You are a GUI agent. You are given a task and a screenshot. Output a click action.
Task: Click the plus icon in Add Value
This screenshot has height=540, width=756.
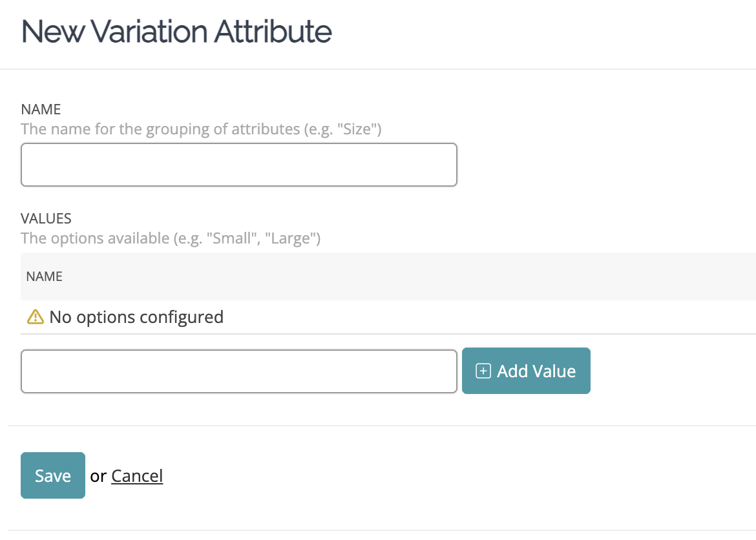[x=483, y=371]
